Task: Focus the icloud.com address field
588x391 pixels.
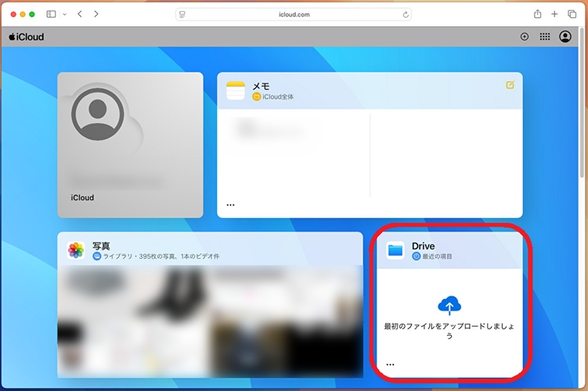Action: point(294,14)
